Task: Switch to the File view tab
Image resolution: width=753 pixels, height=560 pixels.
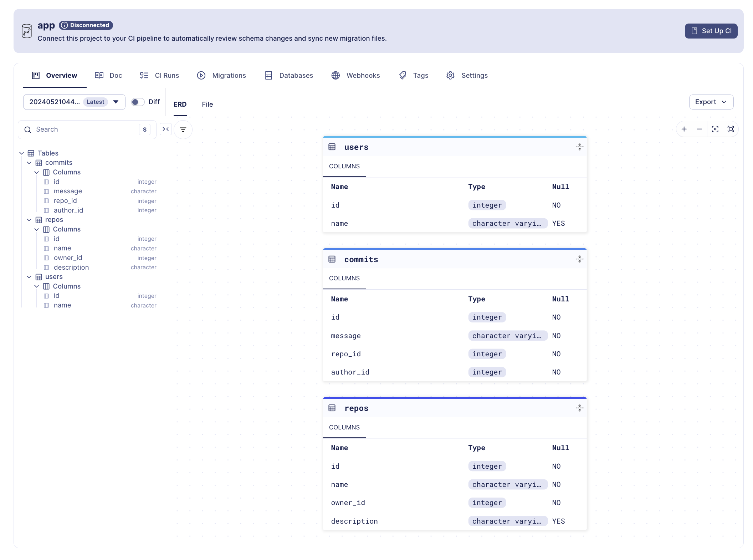Action: [x=207, y=105]
